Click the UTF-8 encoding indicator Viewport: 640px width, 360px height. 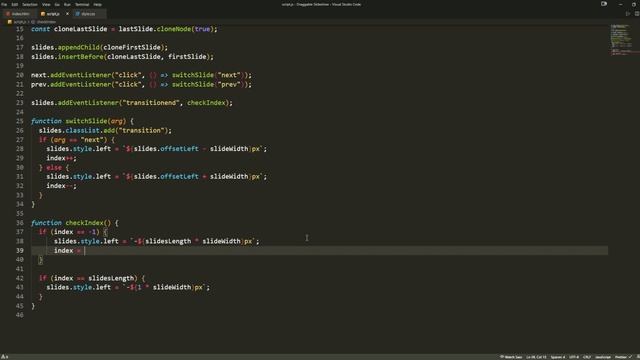[x=574, y=357]
